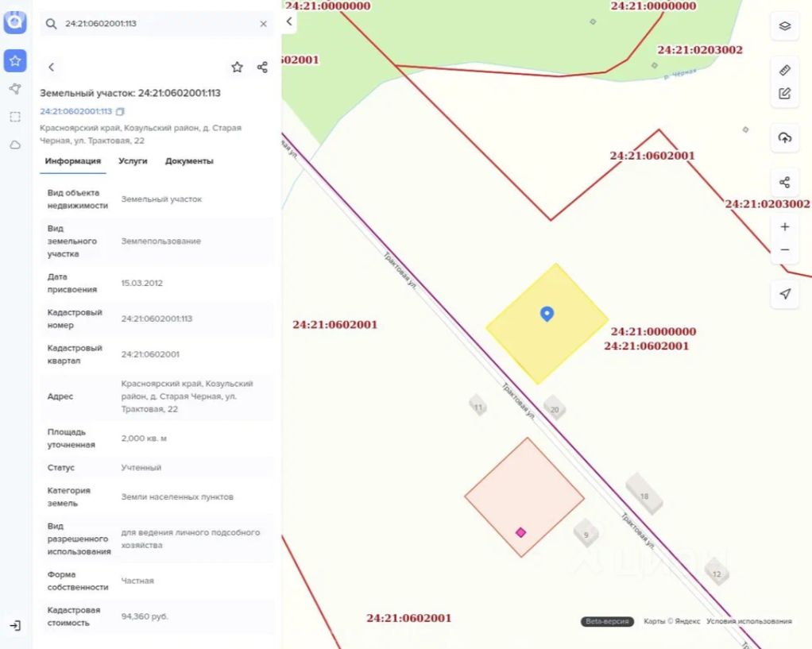812x649 pixels.
Task: Click the ownership value Частная
Action: [x=137, y=581]
